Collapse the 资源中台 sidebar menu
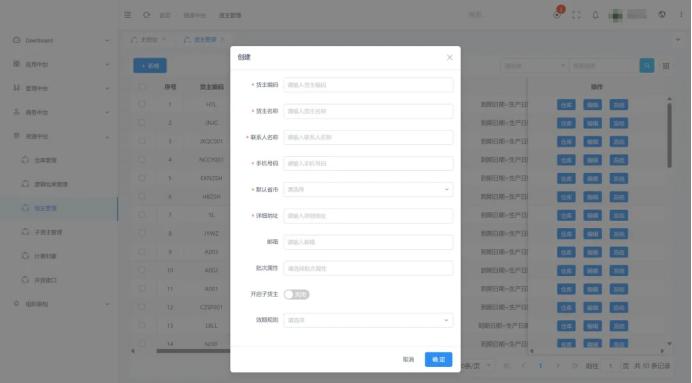Image resolution: width=692 pixels, height=383 pixels. coord(107,137)
